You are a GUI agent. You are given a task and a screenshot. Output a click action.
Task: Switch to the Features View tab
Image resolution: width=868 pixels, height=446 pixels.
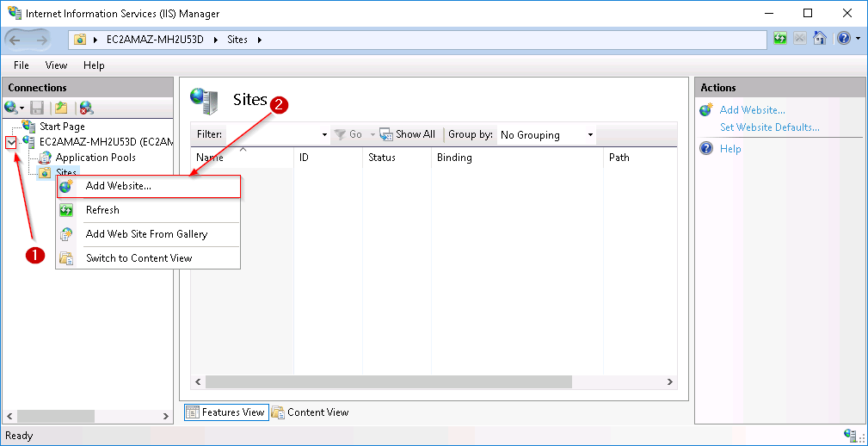[x=226, y=412]
